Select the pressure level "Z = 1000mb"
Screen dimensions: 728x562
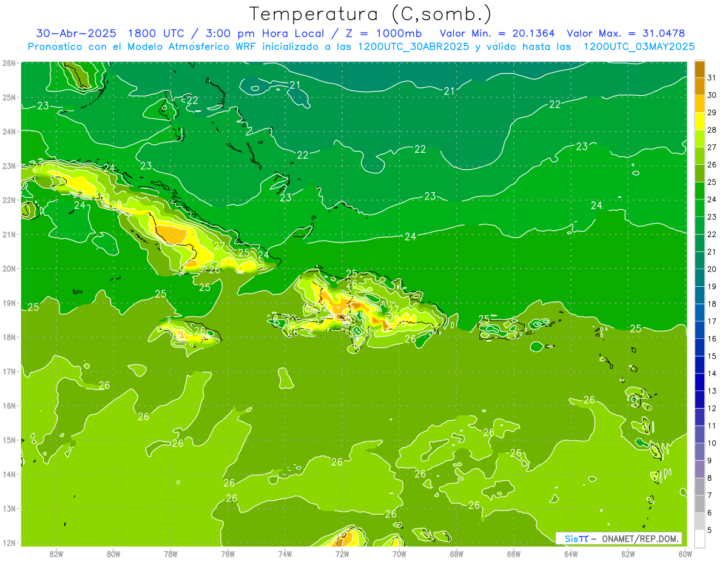(384, 33)
